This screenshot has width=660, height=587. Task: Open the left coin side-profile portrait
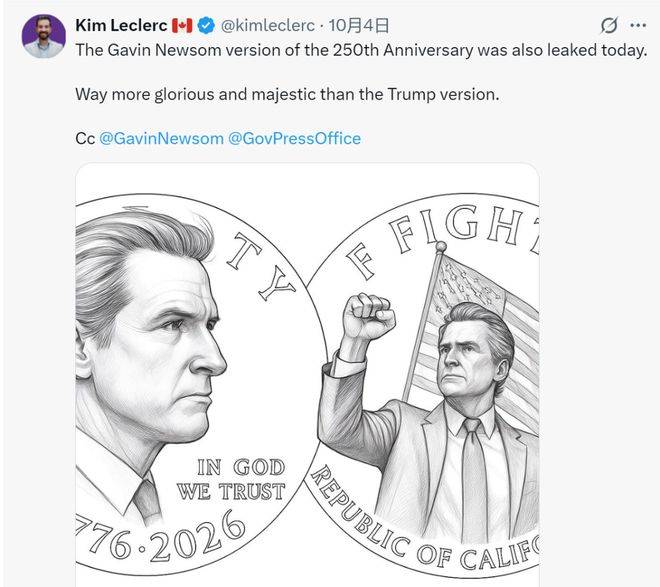(x=160, y=340)
